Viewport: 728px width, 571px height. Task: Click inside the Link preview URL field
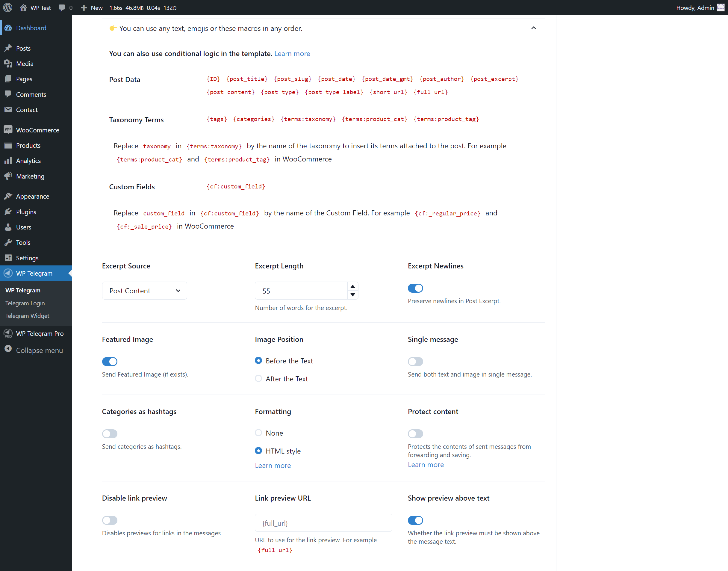323,522
